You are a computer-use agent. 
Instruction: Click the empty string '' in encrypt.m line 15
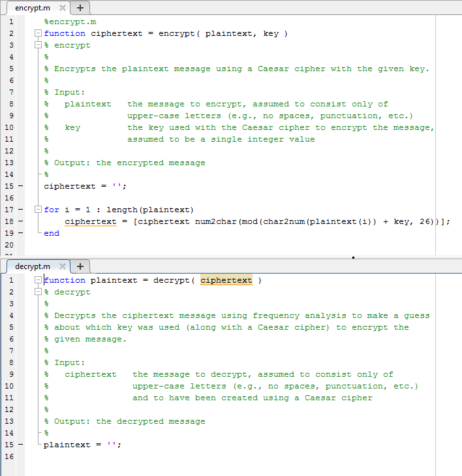(117, 185)
